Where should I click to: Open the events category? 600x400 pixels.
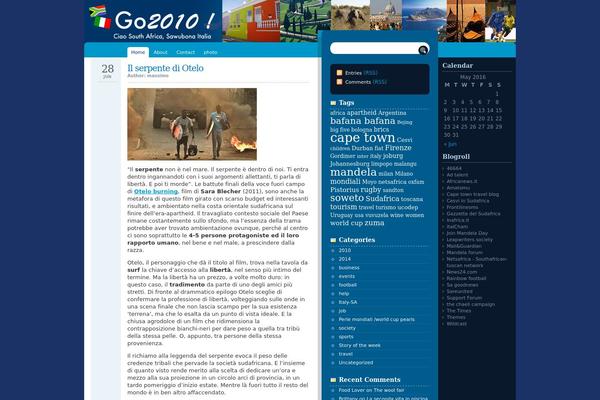click(x=347, y=276)
